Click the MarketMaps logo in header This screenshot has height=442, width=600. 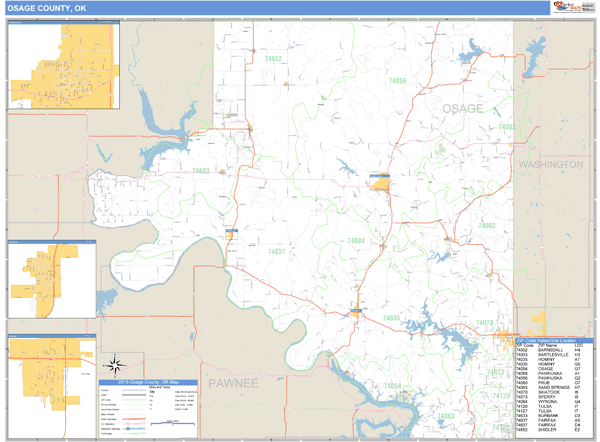(564, 7)
